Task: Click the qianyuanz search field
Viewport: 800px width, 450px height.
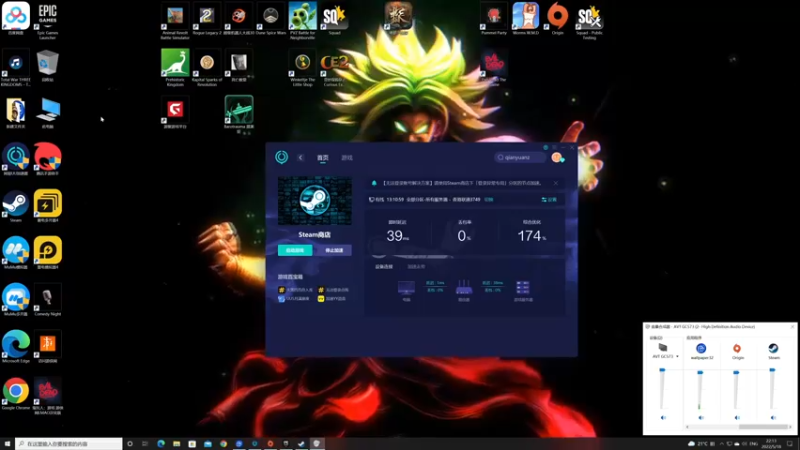Action: [x=519, y=158]
